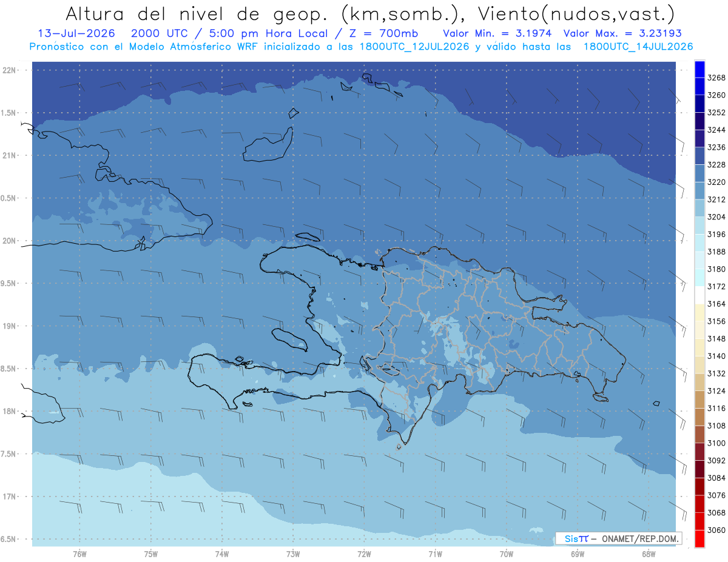Click colorbar swatch between 3108 and 3116
This screenshot has width=728, height=562.
click(699, 417)
